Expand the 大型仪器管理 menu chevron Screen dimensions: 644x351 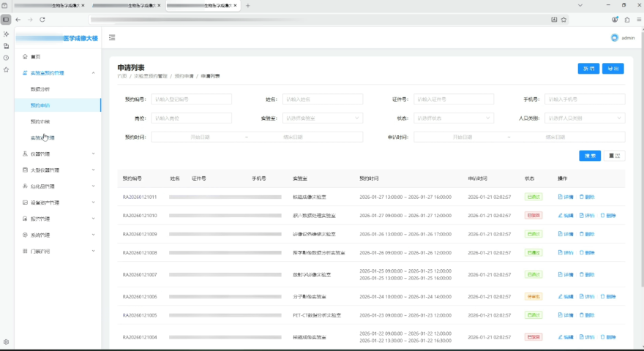pos(93,170)
